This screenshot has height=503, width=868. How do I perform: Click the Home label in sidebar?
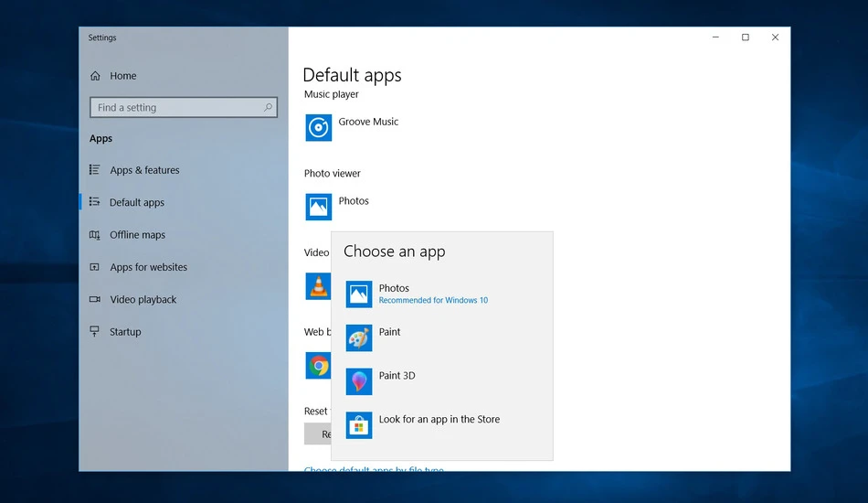(123, 76)
